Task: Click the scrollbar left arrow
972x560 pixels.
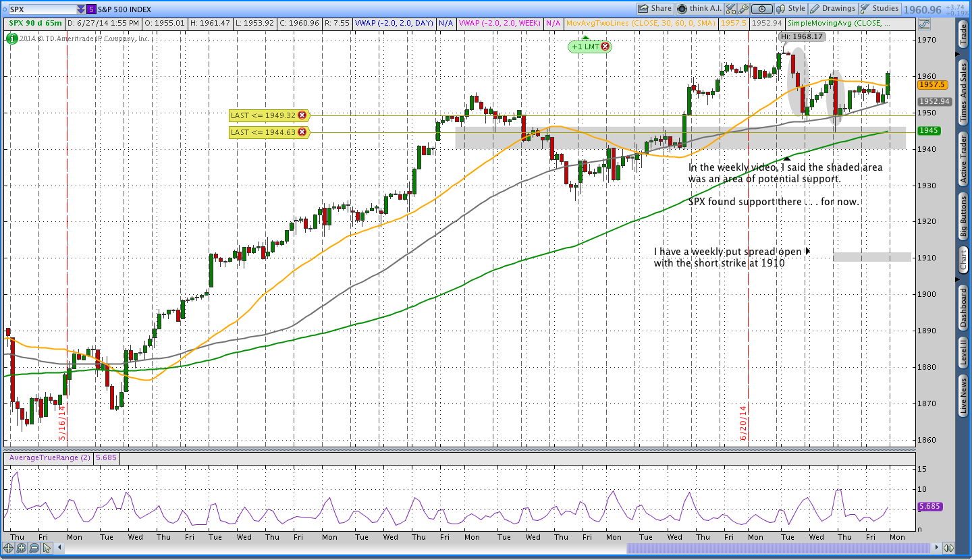Action: tap(59, 548)
